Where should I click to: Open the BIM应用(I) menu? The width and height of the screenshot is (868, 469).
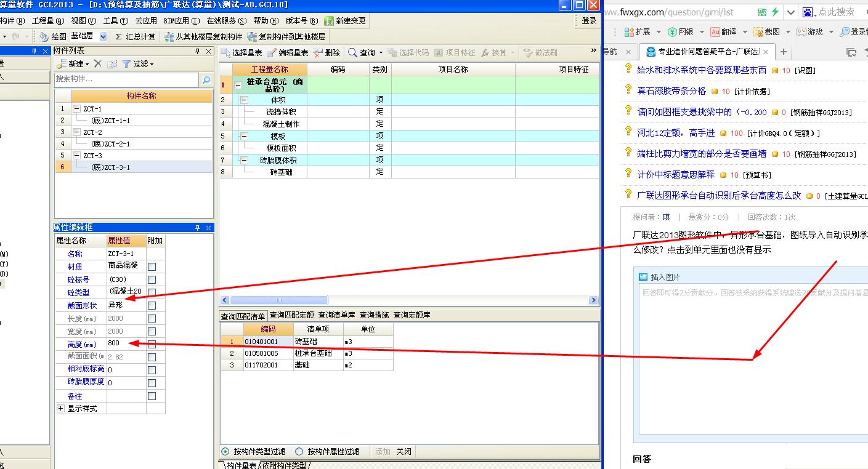(x=182, y=21)
